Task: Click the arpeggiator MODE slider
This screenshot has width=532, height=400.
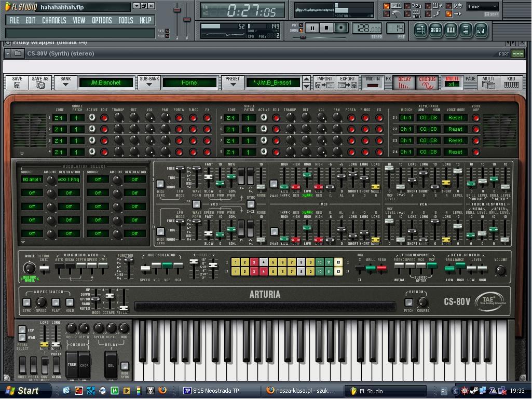Action: (96, 300)
